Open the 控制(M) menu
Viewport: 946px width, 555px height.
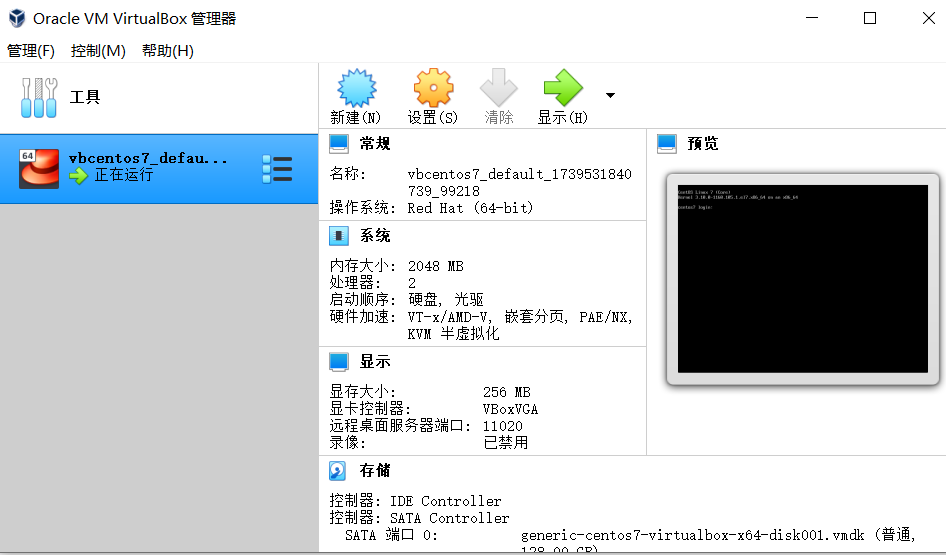[x=98, y=51]
